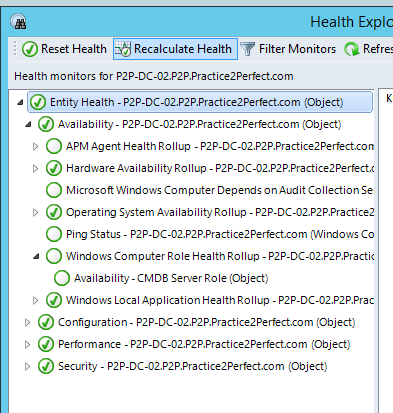
Task: Select the Entity Health tree row
Action: tap(200, 102)
